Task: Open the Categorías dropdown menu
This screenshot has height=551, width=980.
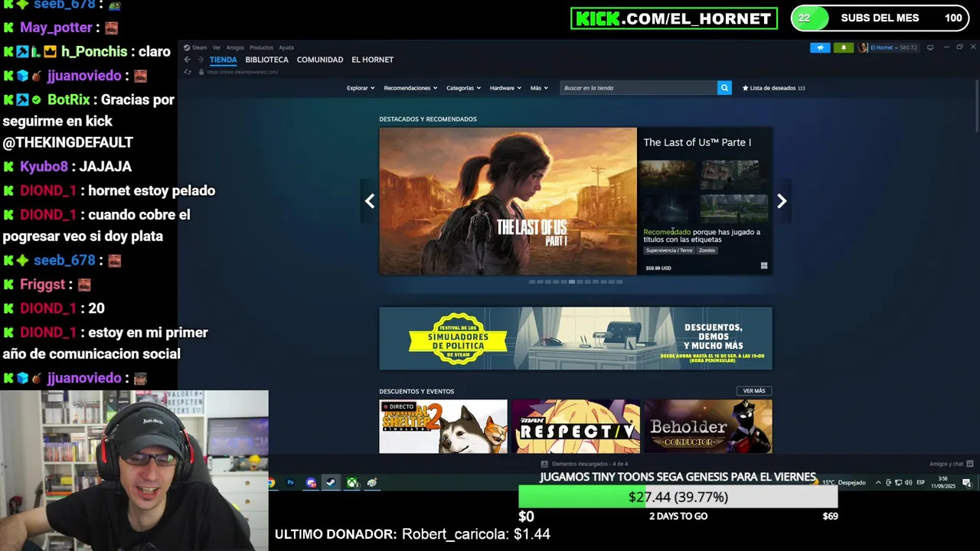Action: coord(463,88)
